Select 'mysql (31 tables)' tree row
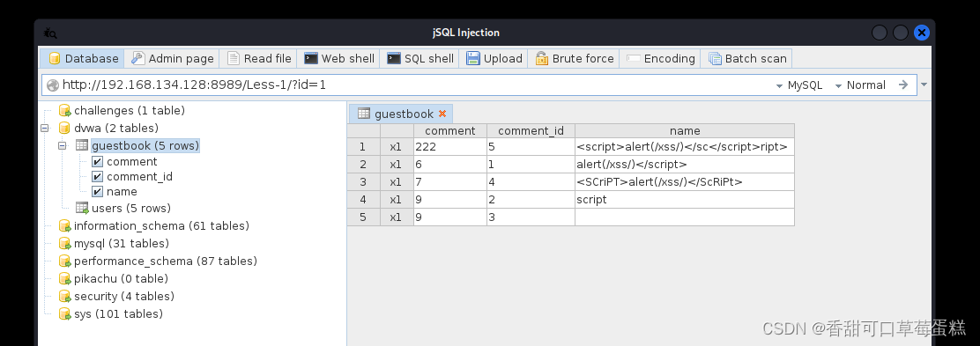The height and width of the screenshot is (346, 980). coord(114,244)
